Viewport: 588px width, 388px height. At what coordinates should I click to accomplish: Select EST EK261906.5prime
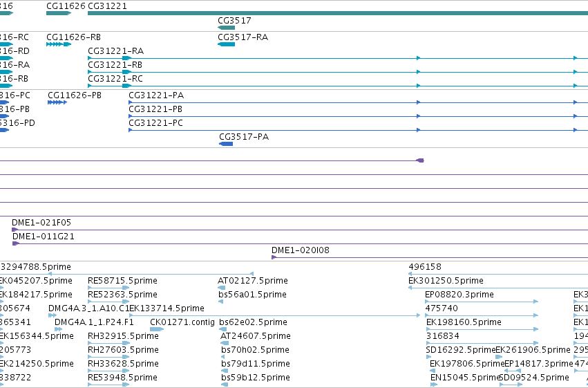coord(533,350)
